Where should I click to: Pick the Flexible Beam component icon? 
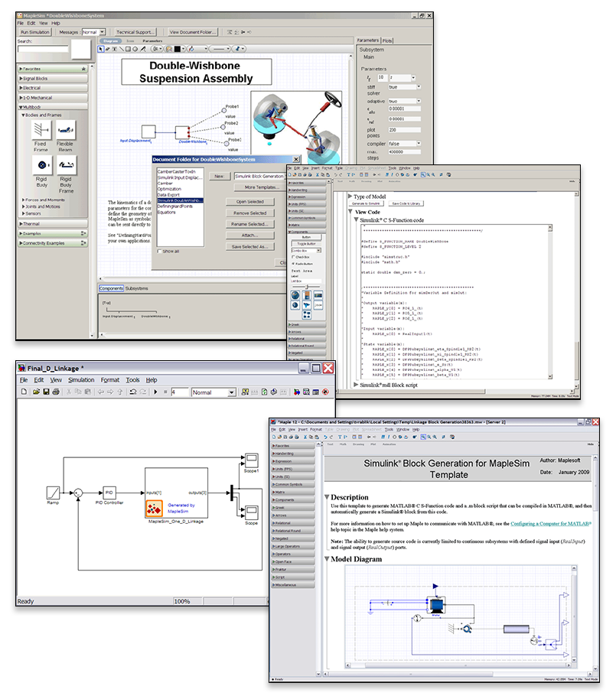pos(66,130)
